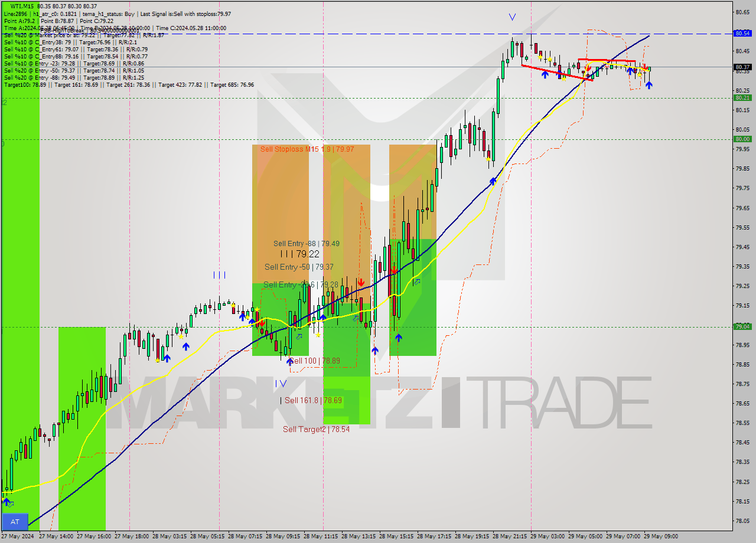
Task: Select the WTI,M15 symbol title text
Action: pos(21,6)
